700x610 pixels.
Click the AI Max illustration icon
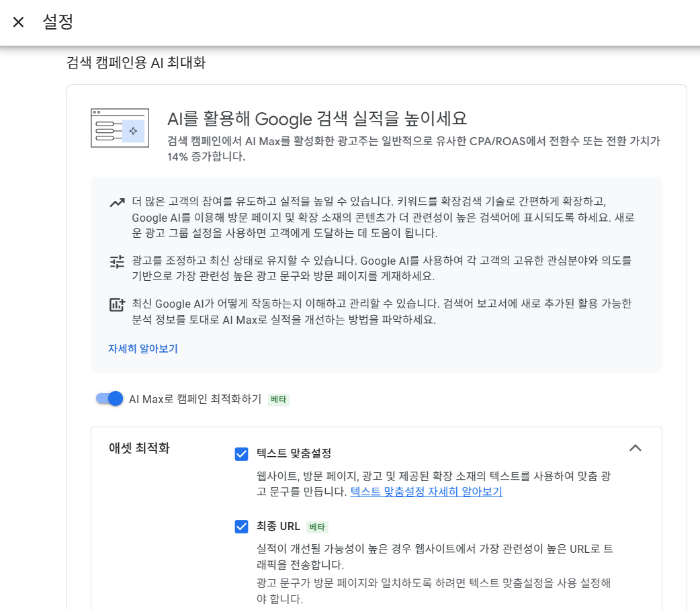click(120, 128)
